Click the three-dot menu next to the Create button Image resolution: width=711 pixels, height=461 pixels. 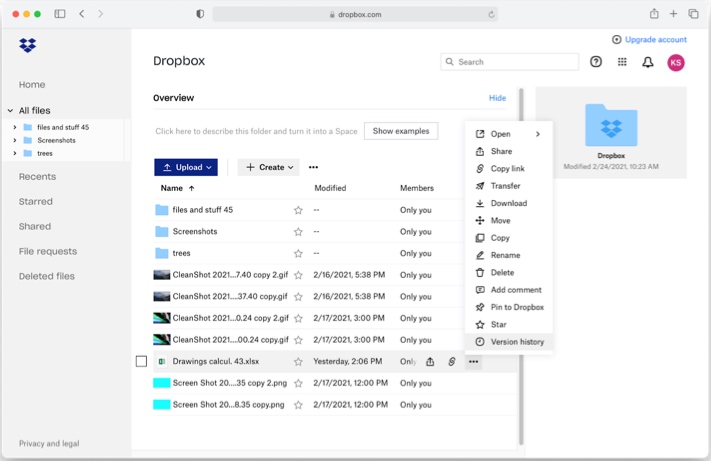coord(313,167)
